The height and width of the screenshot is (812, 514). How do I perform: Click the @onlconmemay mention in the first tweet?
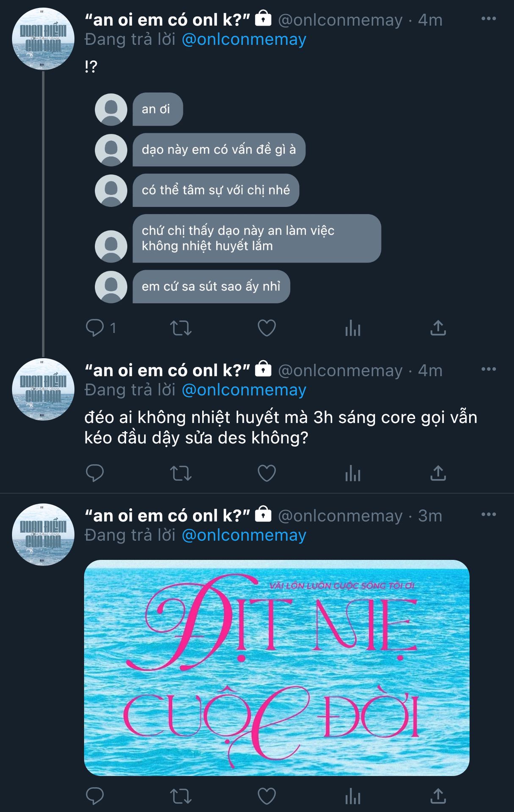(x=244, y=39)
